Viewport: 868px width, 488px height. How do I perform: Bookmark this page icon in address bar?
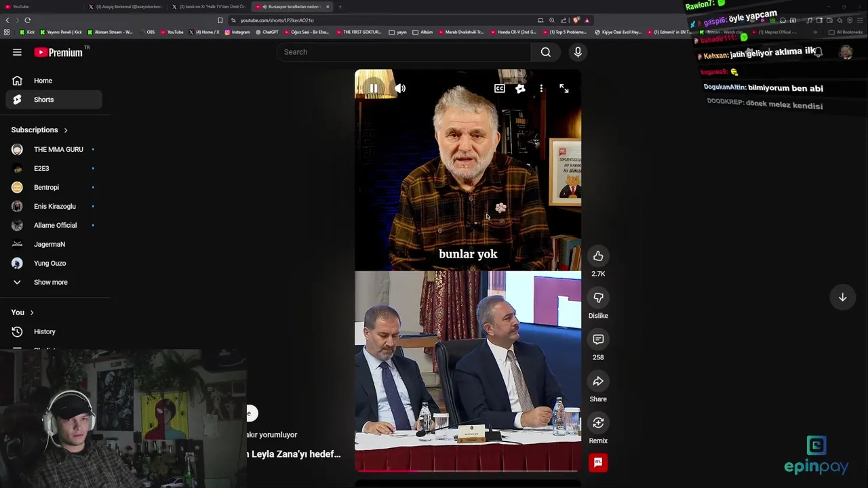click(220, 20)
